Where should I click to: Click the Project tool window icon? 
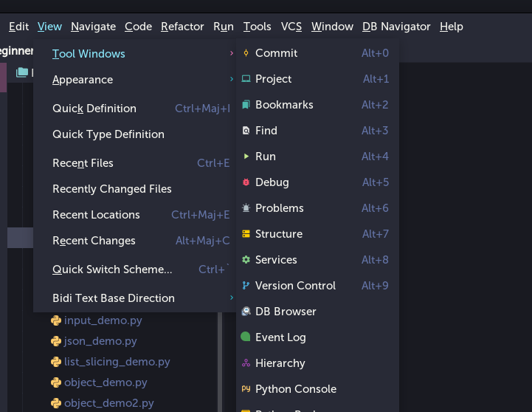[246, 79]
